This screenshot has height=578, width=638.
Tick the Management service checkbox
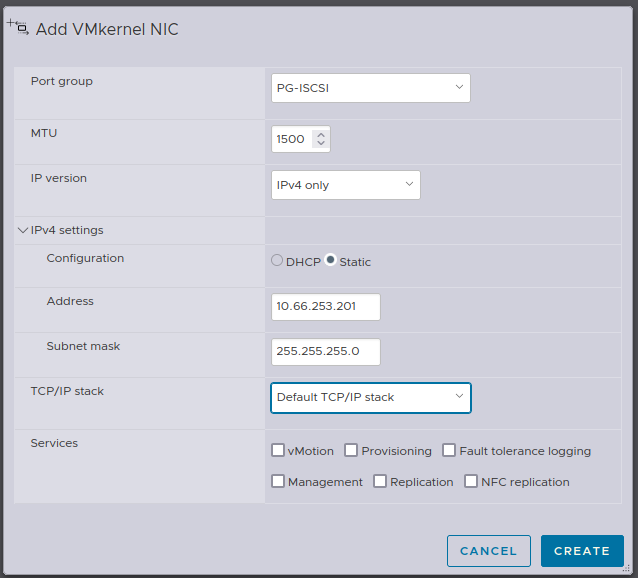278,481
